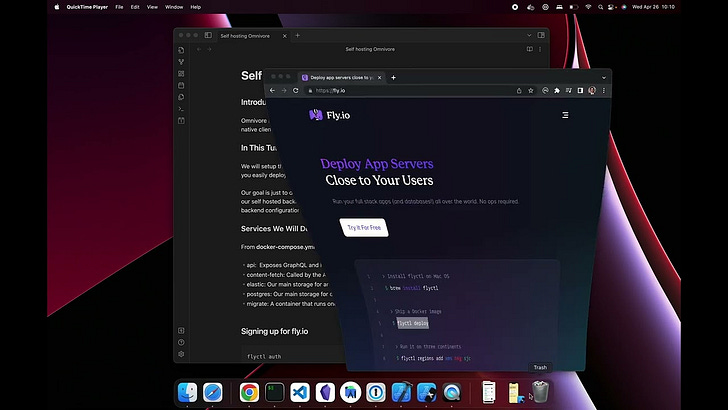The width and height of the screenshot is (728, 410).
Task: Open Chrome extensions puzzle icon
Action: pyautogui.click(x=557, y=91)
